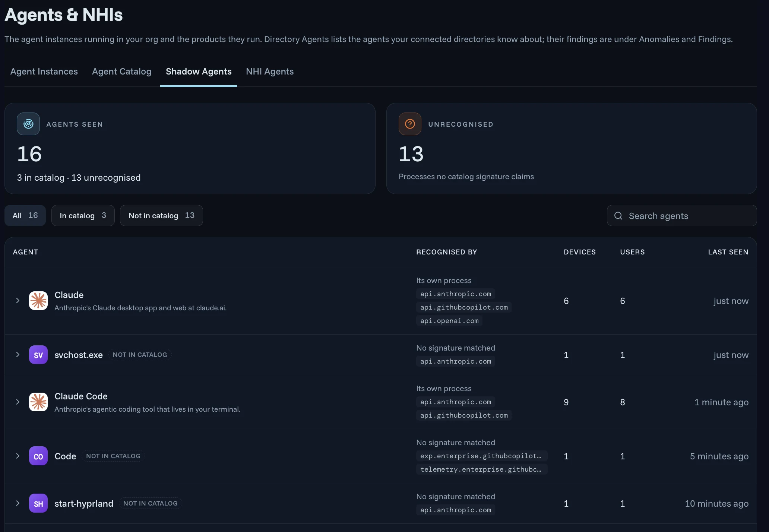The image size is (769, 532).
Task: Click the NOT IN CATALOG badge beside Code
Action: [113, 456]
